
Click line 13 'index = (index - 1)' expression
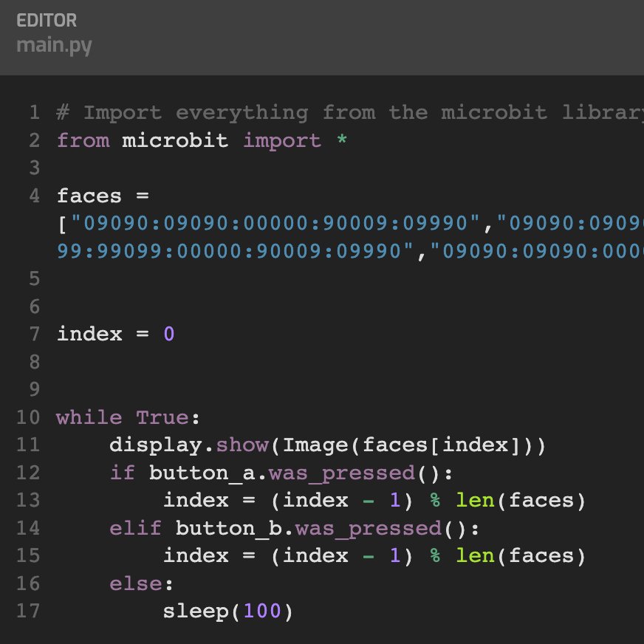point(288,501)
